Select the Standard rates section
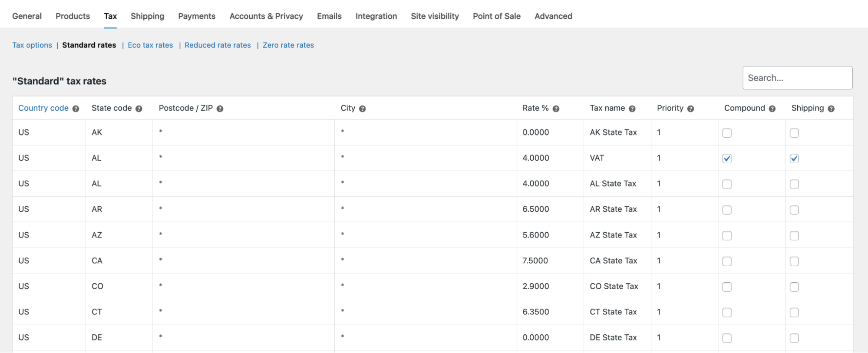The image size is (868, 353). point(89,45)
